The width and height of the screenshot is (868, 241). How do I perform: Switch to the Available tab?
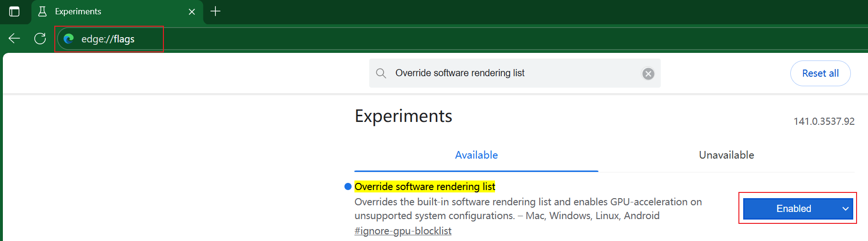476,155
